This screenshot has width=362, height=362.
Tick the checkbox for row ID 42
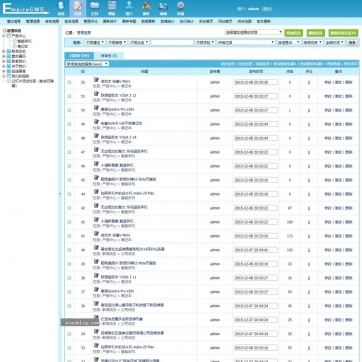(69, 222)
